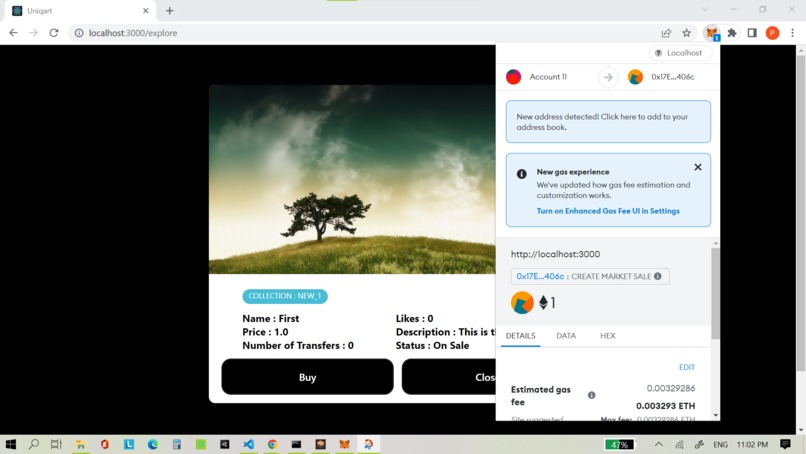This screenshot has width=806, height=454.
Task: Open the Microsoft Edge taskbar icon
Action: pos(153,444)
